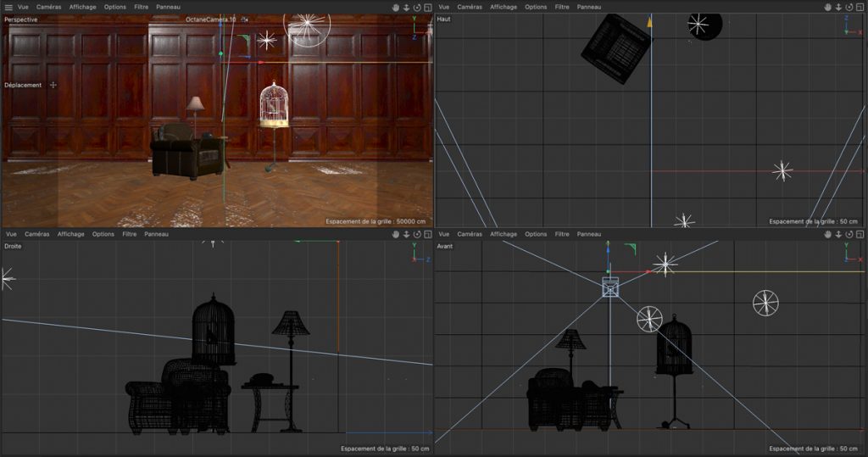This screenshot has width=868, height=457.
Task: Open Caméras menu in Droite viewport
Action: pos(37,234)
